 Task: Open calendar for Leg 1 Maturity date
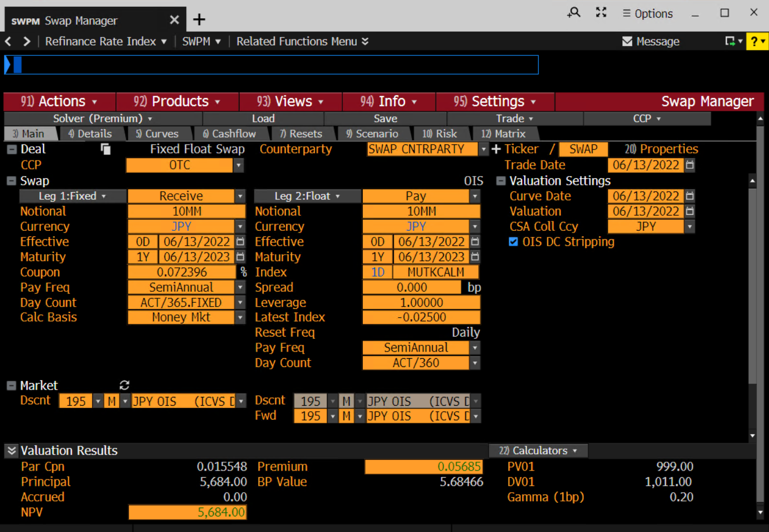point(240,257)
